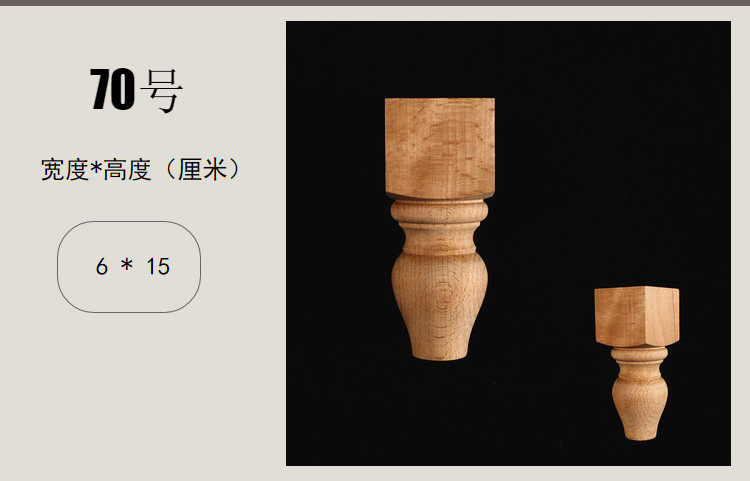
Task: Click the 号 character in heading
Action: pos(162,91)
